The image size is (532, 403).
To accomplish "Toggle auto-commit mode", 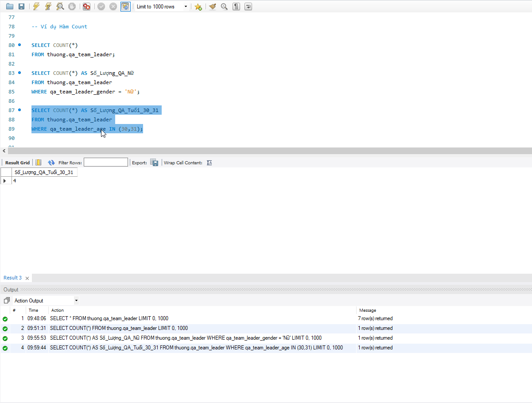I will [126, 7].
